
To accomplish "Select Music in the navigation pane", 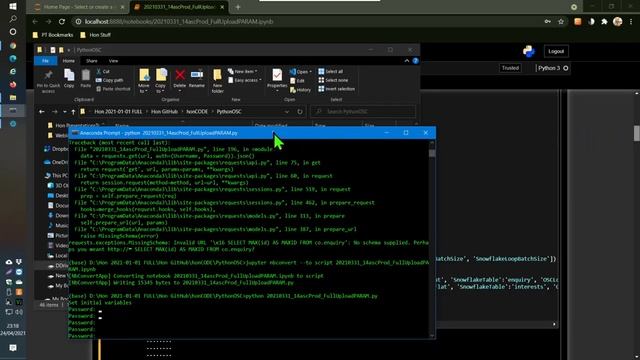I will [58, 225].
